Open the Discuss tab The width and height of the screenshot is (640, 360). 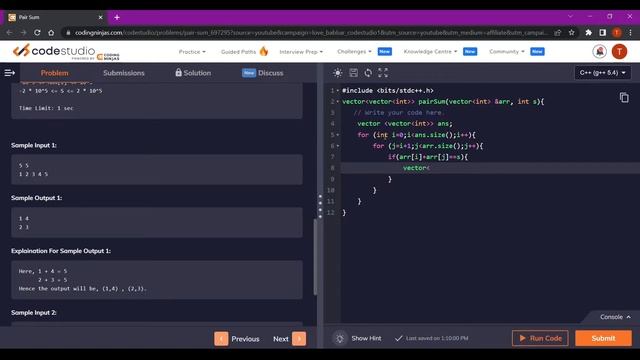coord(262,73)
